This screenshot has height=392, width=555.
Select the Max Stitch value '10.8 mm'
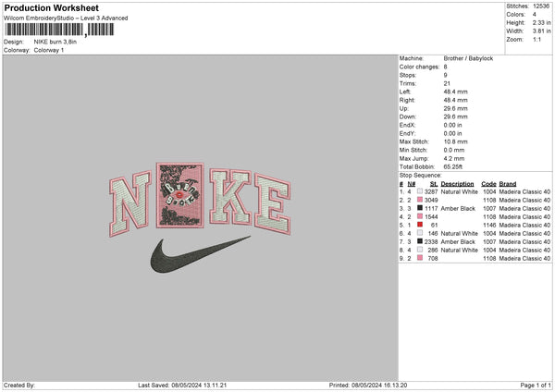pyautogui.click(x=455, y=141)
